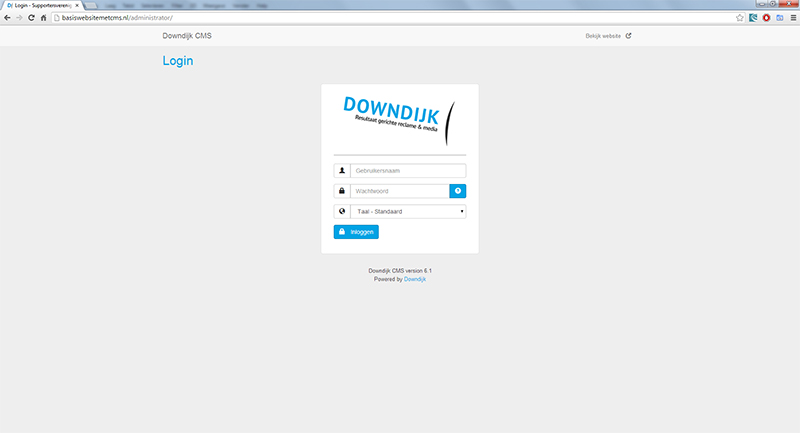Screen dimensions: 800x433
Task: Reload the page with refresh icon
Action: pos(31,18)
